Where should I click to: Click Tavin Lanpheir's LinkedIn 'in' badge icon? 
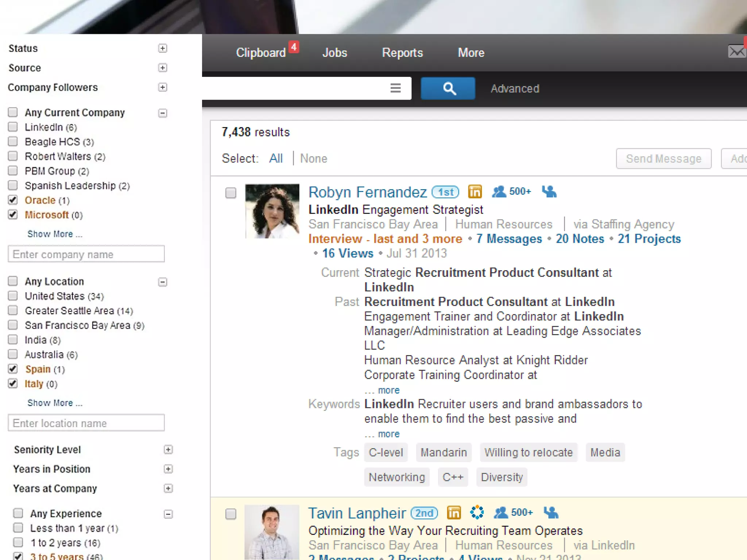(x=454, y=513)
